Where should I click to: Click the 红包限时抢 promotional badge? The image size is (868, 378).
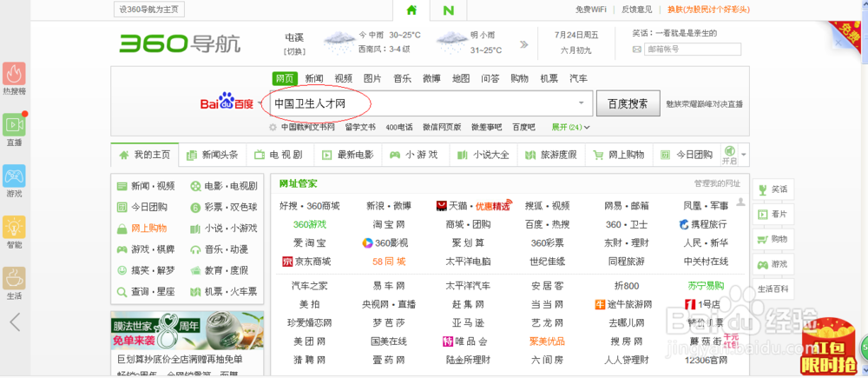click(829, 347)
